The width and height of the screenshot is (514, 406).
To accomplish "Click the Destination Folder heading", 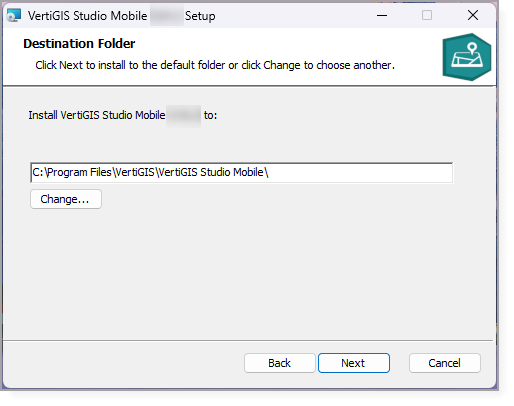I will 79,44.
